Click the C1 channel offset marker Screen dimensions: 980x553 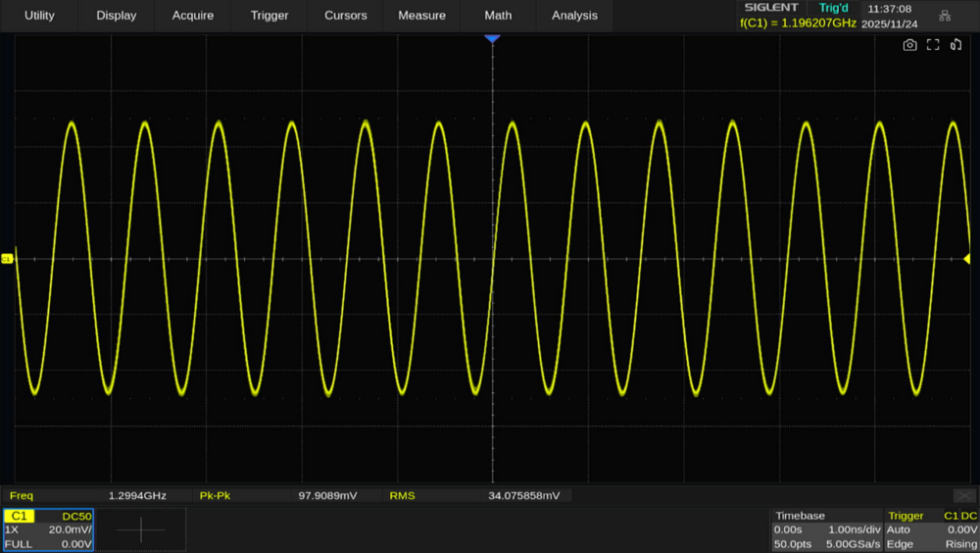[x=7, y=259]
